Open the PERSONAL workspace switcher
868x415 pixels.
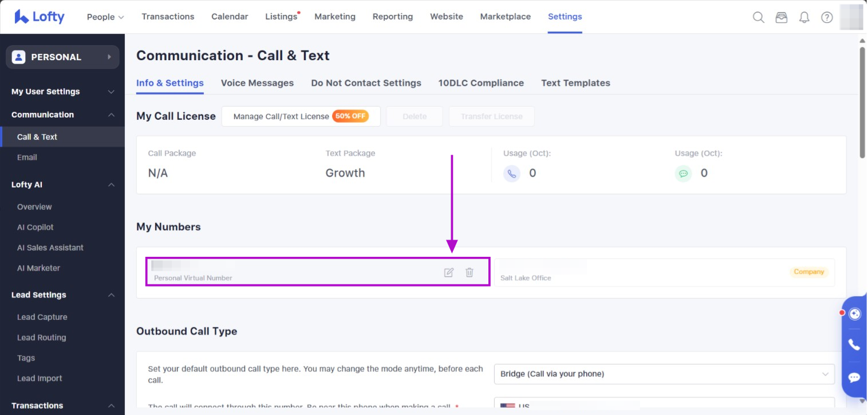(62, 57)
